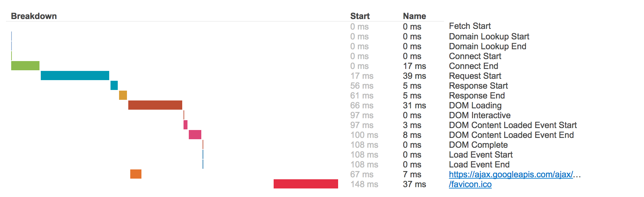Click the small teal Response Start bar

coord(114,85)
